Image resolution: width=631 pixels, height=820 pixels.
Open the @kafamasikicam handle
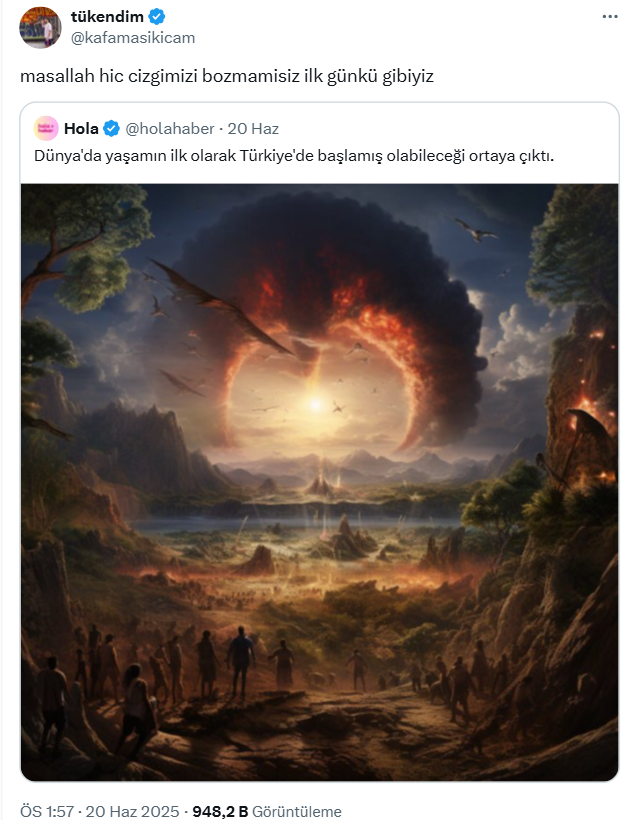click(133, 38)
